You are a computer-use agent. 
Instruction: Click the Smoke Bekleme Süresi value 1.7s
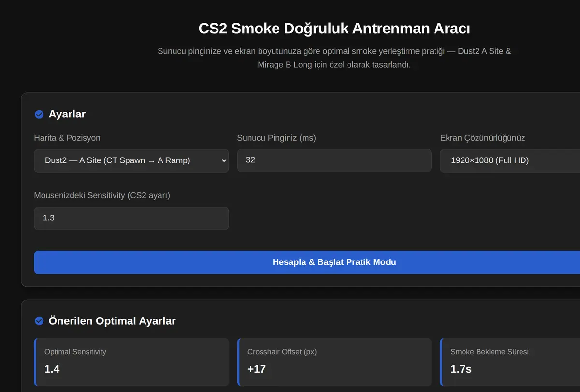click(x=461, y=369)
